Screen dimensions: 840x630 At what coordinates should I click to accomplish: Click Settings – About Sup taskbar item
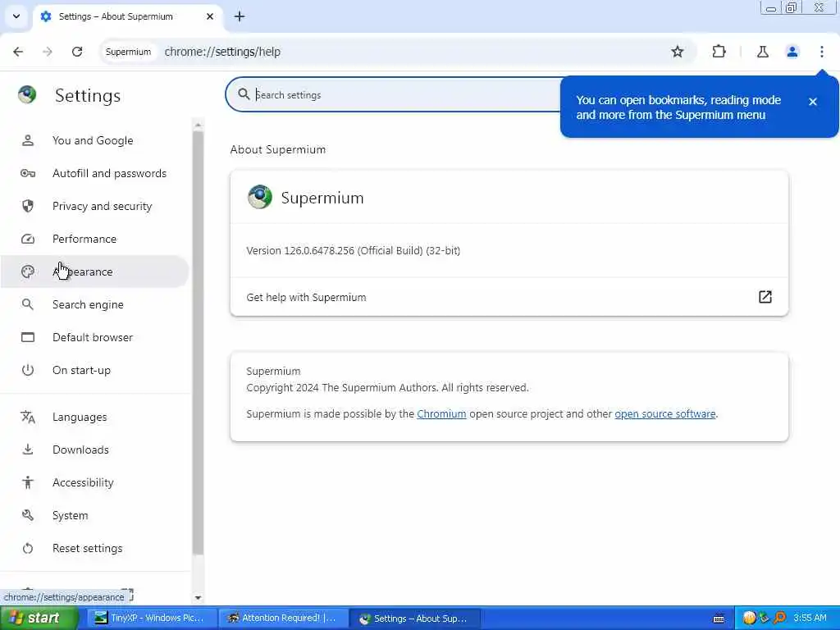(x=413, y=619)
